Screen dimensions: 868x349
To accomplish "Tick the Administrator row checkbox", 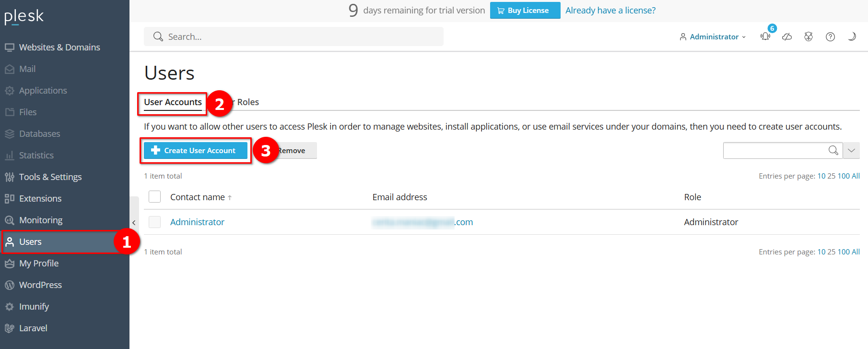I will 154,222.
